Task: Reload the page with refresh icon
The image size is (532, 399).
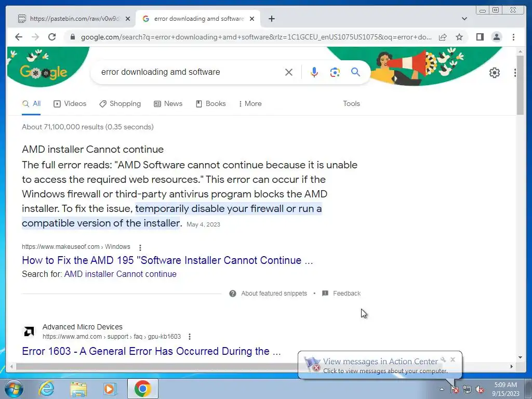Action: [52, 37]
